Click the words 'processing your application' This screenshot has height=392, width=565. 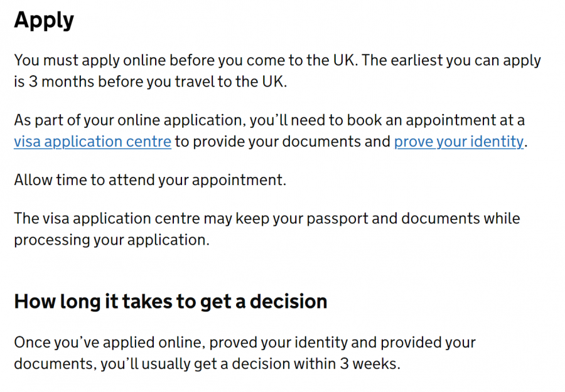(x=112, y=240)
